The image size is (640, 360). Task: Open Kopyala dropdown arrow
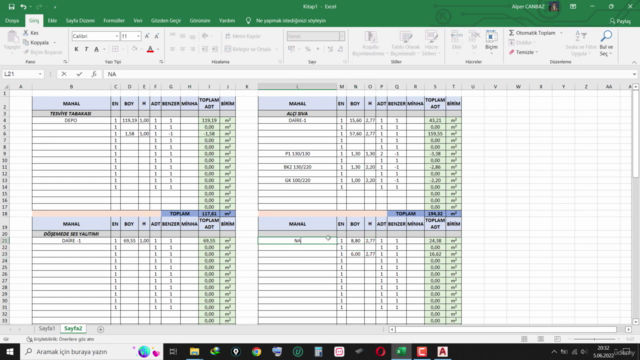tap(55, 42)
